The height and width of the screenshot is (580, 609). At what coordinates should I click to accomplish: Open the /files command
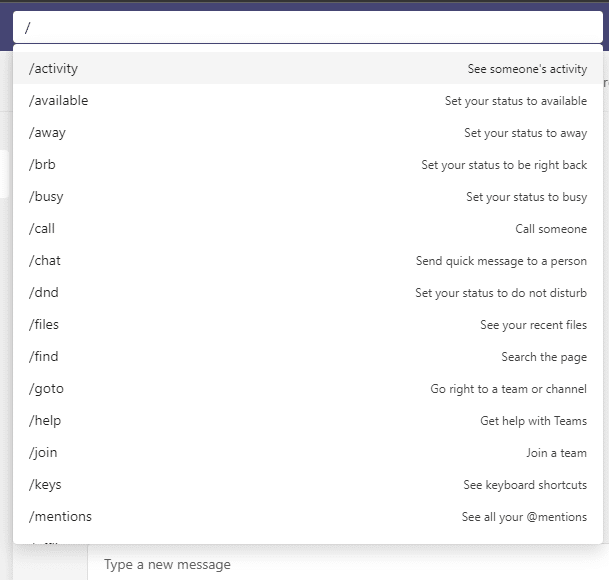point(308,324)
